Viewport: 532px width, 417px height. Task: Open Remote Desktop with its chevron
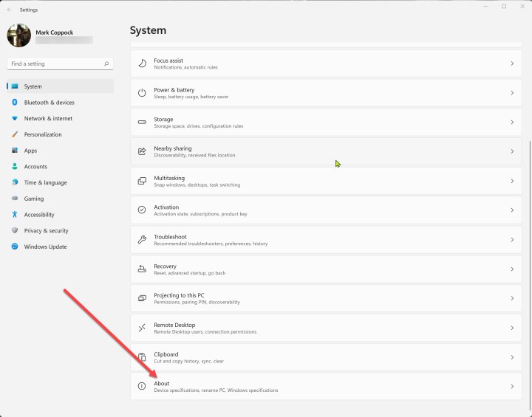(x=512, y=328)
